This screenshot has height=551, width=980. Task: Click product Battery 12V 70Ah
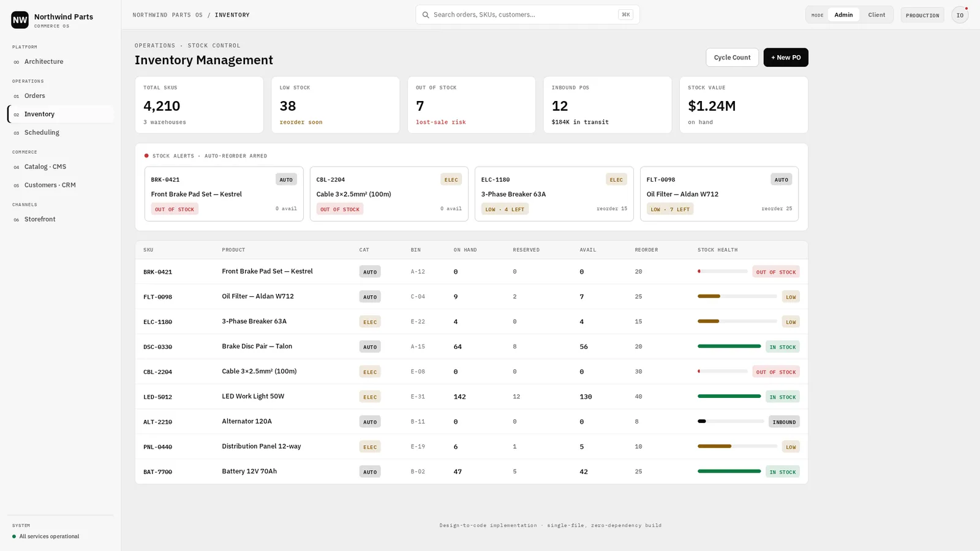(249, 471)
